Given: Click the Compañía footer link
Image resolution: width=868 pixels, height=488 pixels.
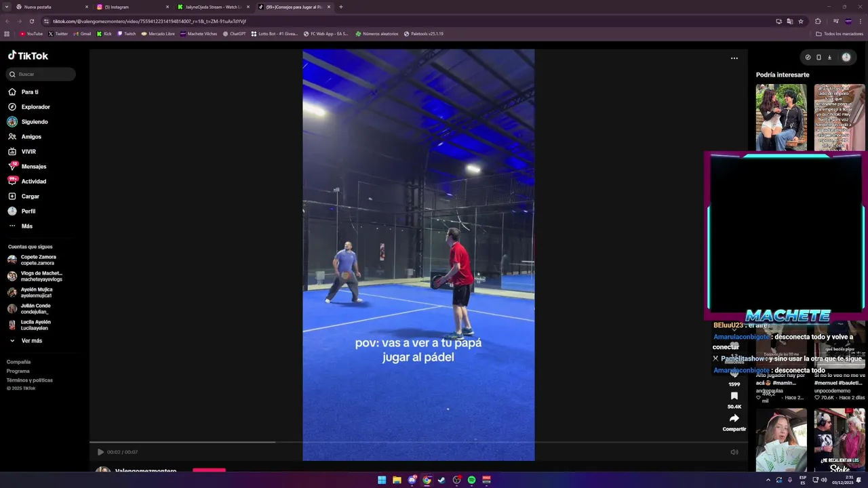Looking at the screenshot, I should click(x=18, y=362).
